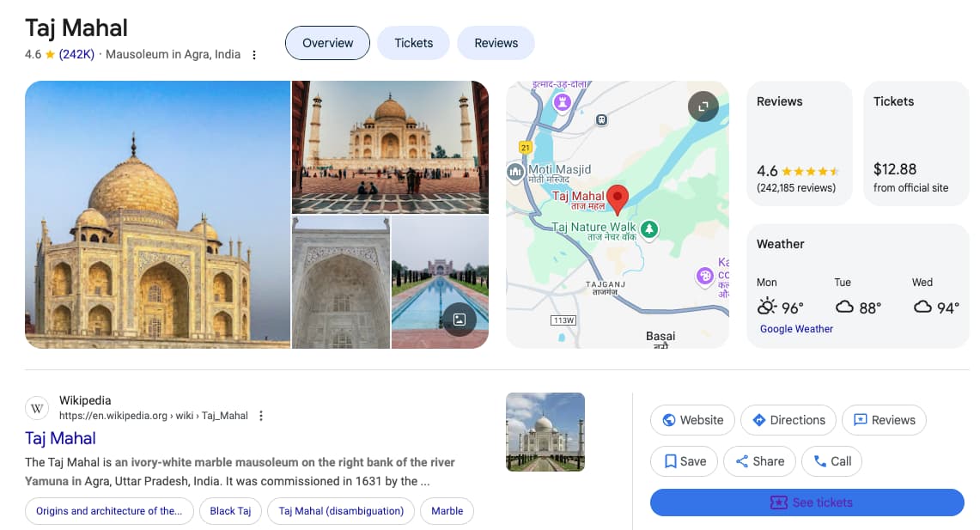The width and height of the screenshot is (980, 530).
Task: Expand the map to full view
Action: tap(703, 107)
